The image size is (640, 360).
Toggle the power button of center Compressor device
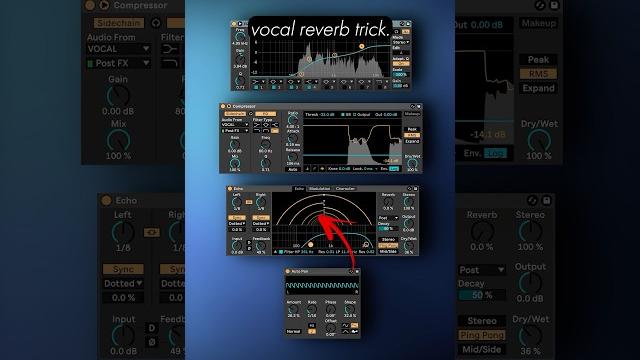click(223, 106)
